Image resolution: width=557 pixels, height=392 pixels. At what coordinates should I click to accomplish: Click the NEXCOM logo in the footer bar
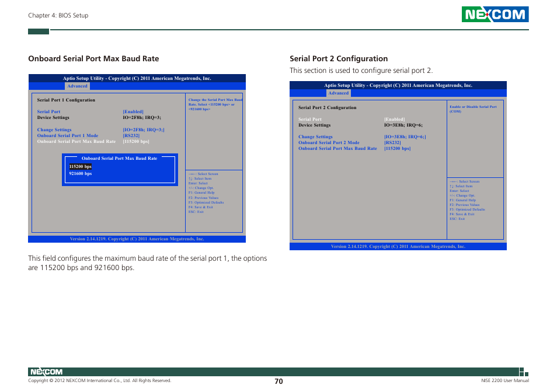47,372
